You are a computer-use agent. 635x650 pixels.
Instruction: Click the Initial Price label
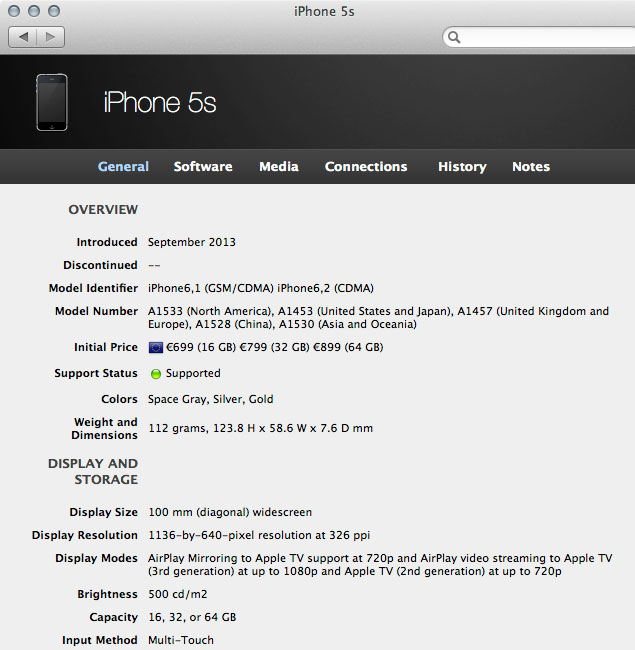[x=106, y=347]
